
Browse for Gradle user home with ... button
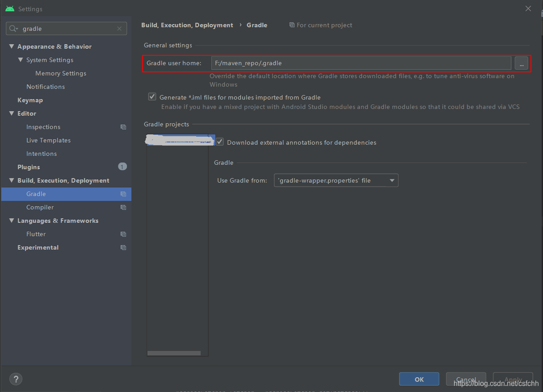[x=521, y=63]
